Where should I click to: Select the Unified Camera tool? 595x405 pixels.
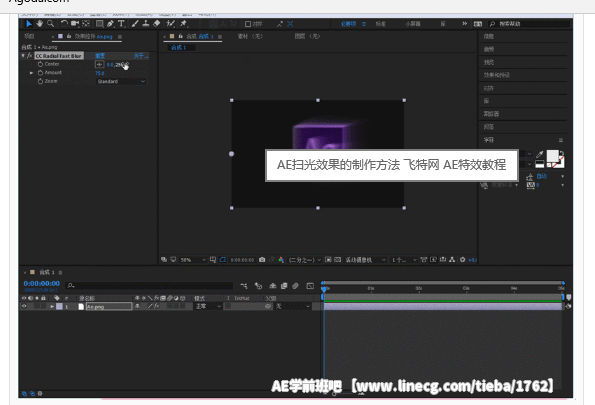pyautogui.click(x=75, y=24)
